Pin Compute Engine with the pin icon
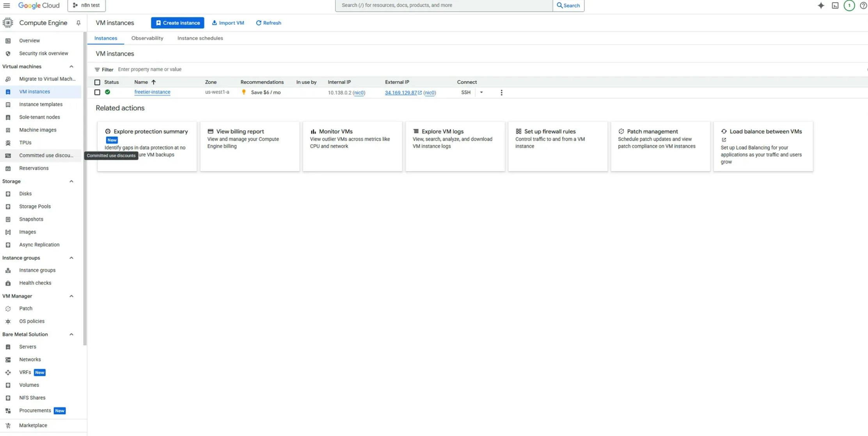The width and height of the screenshot is (868, 436). click(78, 23)
